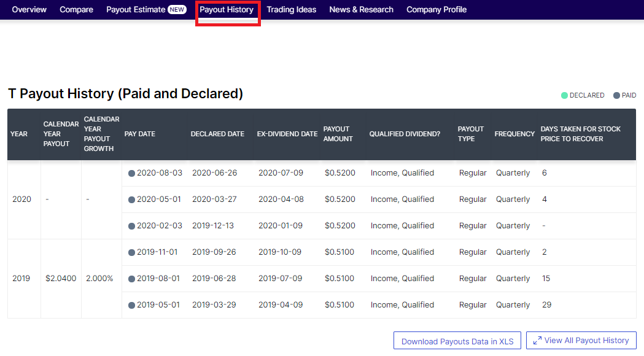Click the YEAR column header
Screen dimensions: 644x356
coord(19,134)
